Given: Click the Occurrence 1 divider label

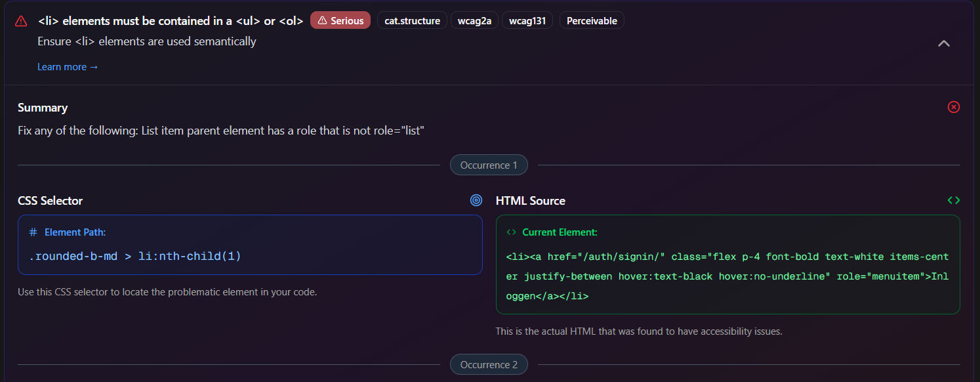Looking at the screenshot, I should (489, 165).
